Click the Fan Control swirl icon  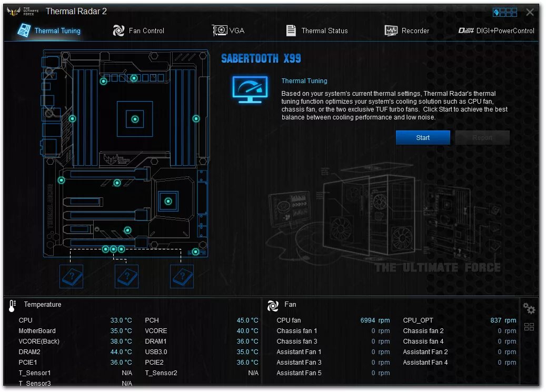[118, 31]
